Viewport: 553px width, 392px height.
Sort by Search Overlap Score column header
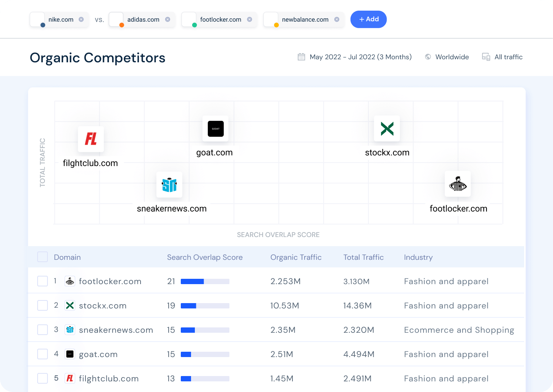pos(205,257)
